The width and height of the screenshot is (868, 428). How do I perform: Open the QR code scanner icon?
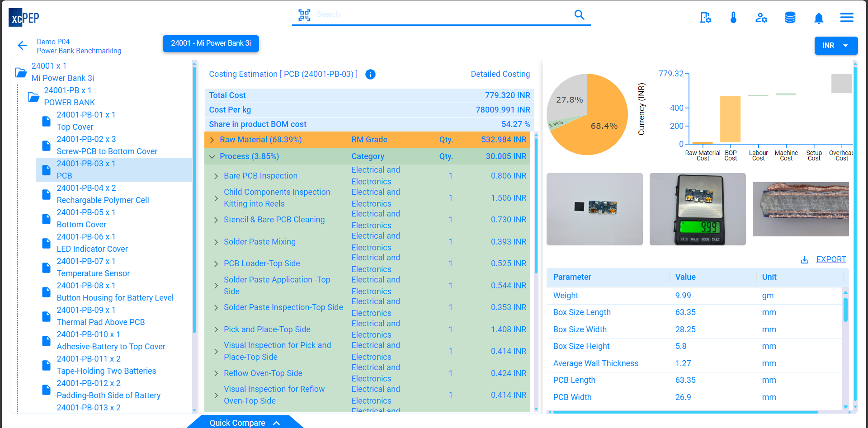[x=304, y=15]
